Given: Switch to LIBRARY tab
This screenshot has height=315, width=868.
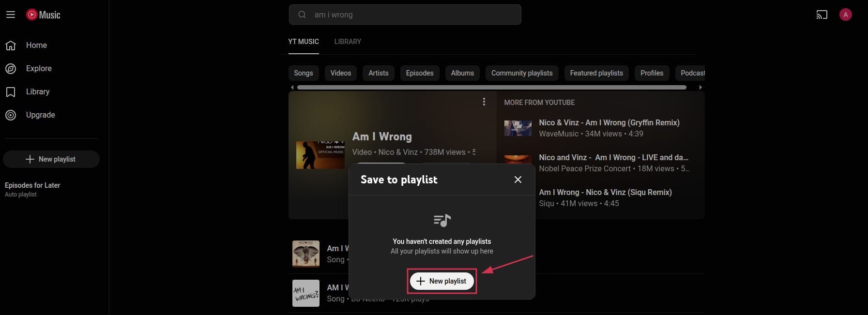Looking at the screenshot, I should 348,42.
